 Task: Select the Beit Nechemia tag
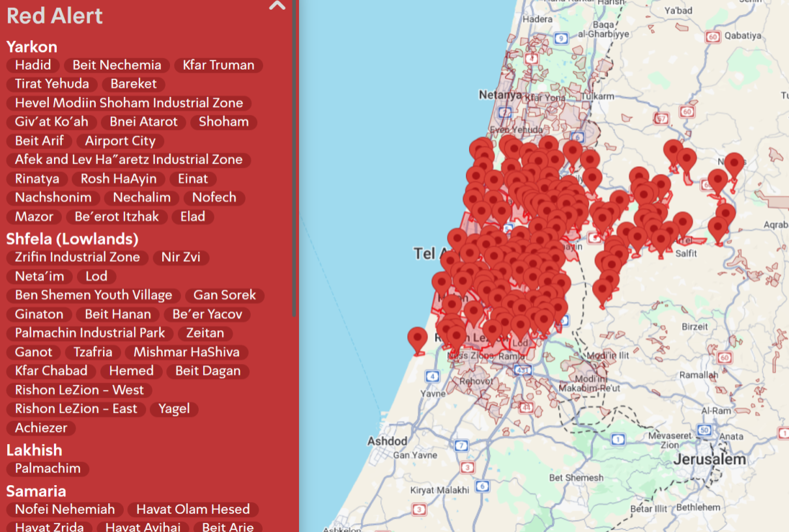(117, 65)
